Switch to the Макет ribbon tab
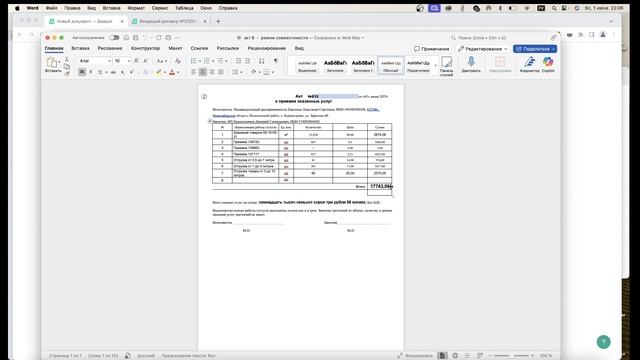Screen dimensions: 640x360 pyautogui.click(x=176, y=48)
